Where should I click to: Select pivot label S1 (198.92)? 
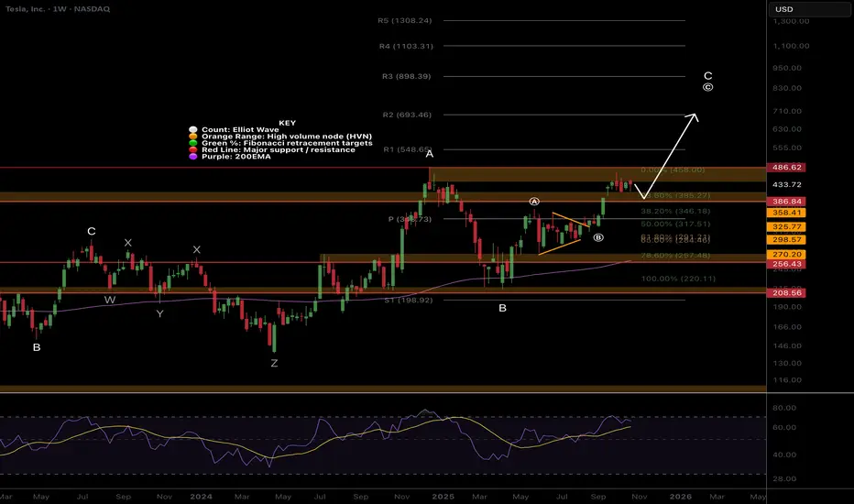point(409,301)
